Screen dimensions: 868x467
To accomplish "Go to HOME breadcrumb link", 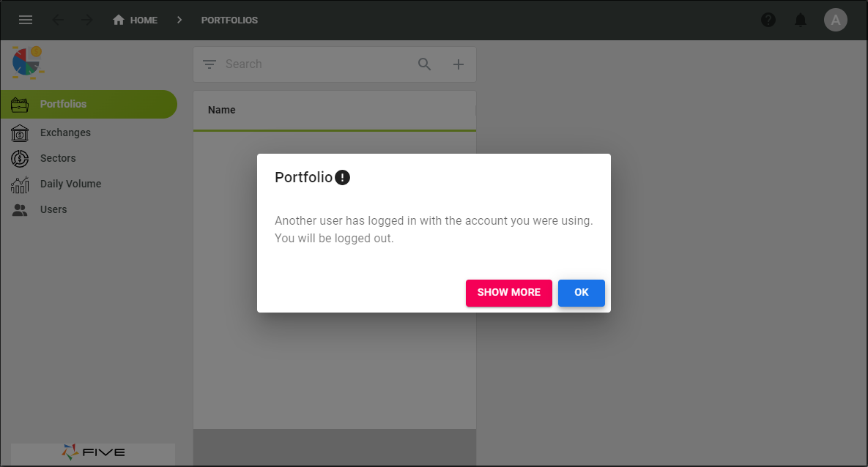I will coord(135,20).
